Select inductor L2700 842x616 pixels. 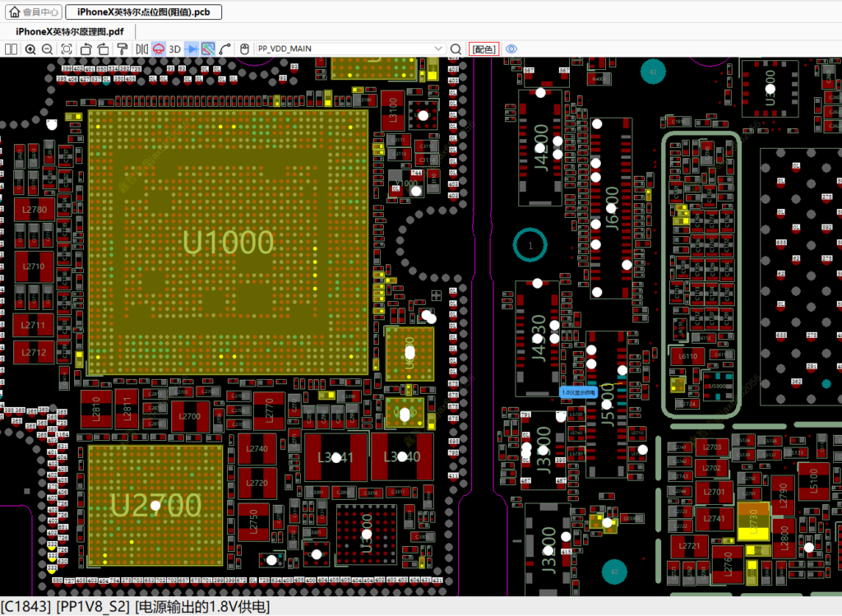click(x=190, y=416)
